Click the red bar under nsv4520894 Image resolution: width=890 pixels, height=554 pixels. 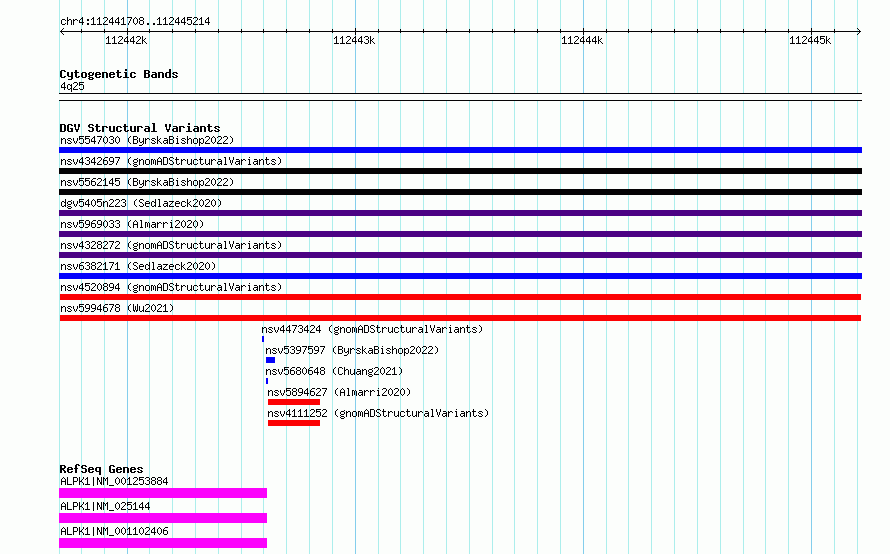[460, 297]
